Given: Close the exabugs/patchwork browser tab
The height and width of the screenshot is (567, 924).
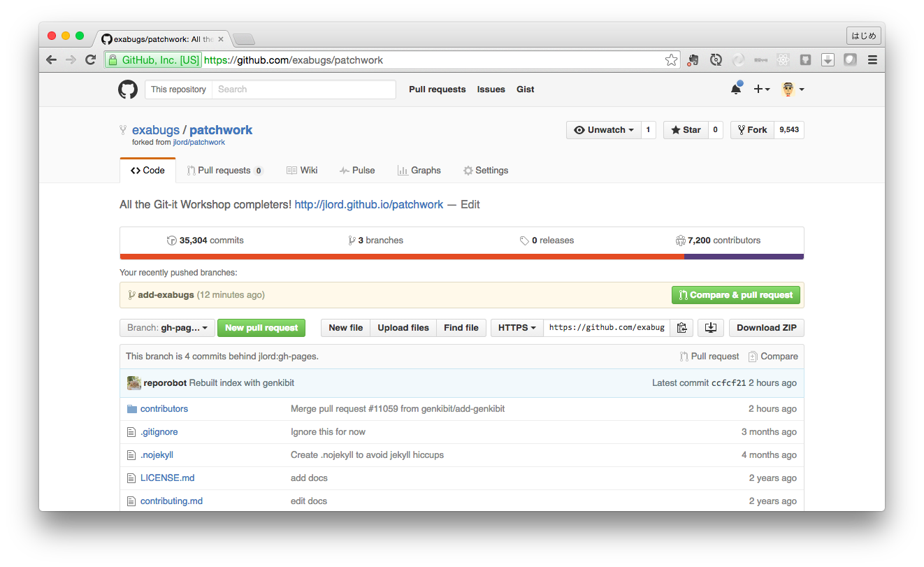Looking at the screenshot, I should pyautogui.click(x=221, y=39).
